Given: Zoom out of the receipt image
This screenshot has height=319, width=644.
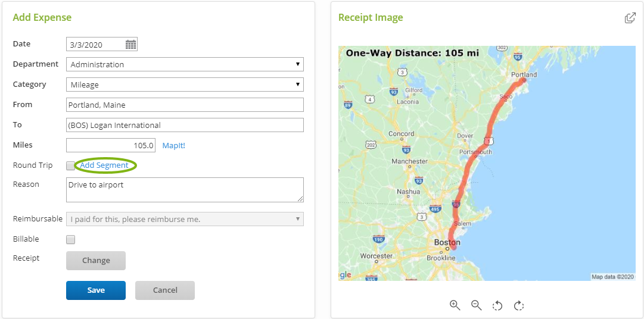Looking at the screenshot, I should point(477,305).
